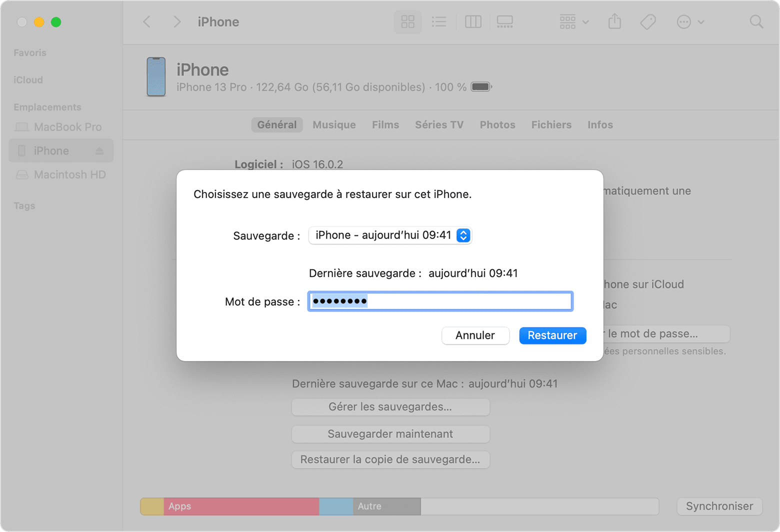This screenshot has height=532, width=780.
Task: Click the Tags icon in the toolbar
Action: coord(647,21)
